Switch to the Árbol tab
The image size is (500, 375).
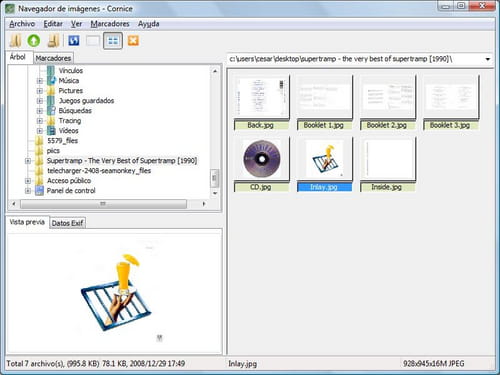tap(18, 57)
